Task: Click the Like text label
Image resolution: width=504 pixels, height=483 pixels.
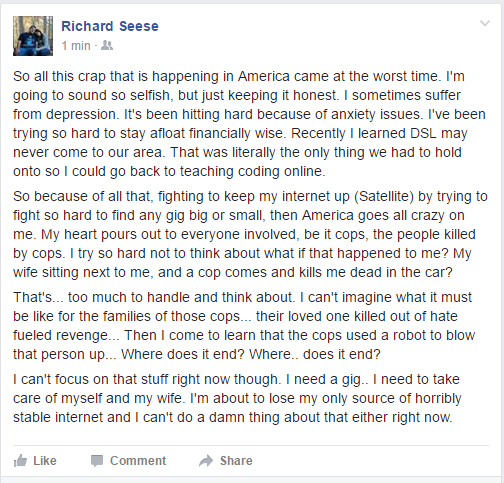Action: [45, 461]
